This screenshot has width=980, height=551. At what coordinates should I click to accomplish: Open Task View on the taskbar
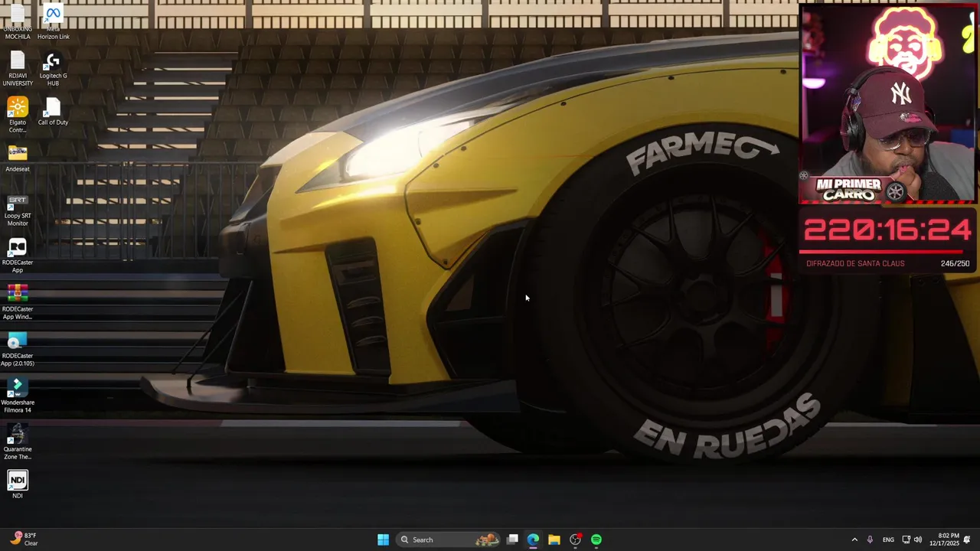[512, 540]
